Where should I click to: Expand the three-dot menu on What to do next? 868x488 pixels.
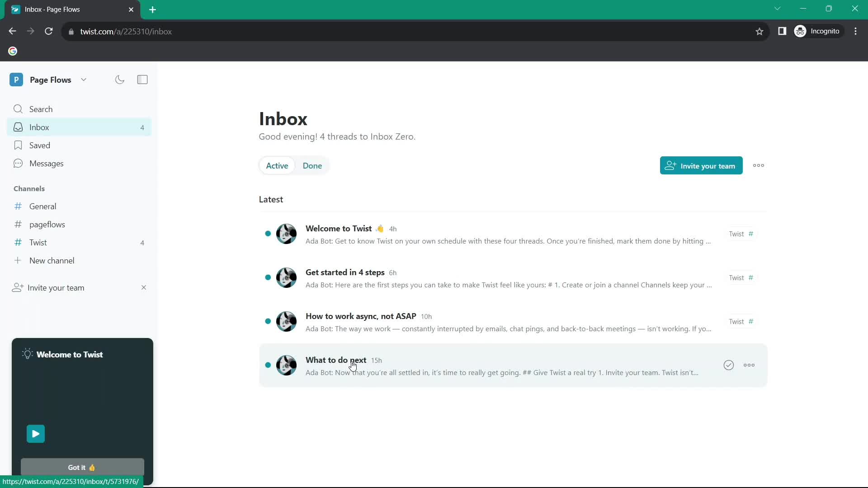pos(750,365)
